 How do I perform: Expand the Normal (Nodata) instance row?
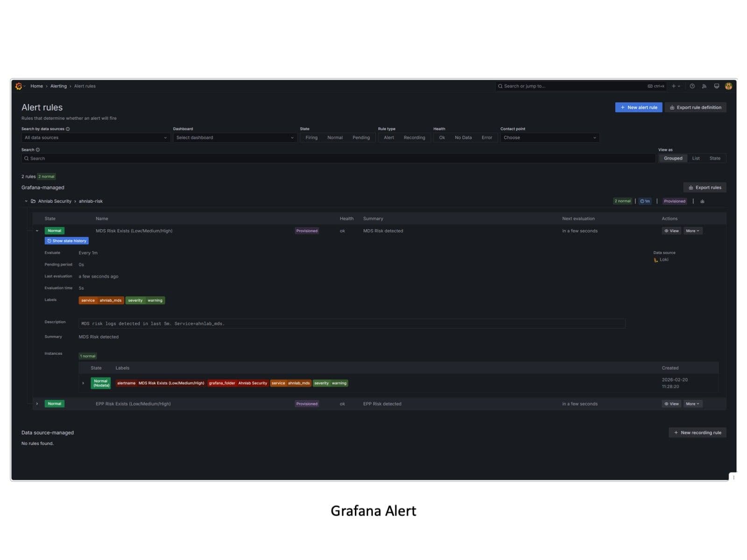tap(83, 384)
